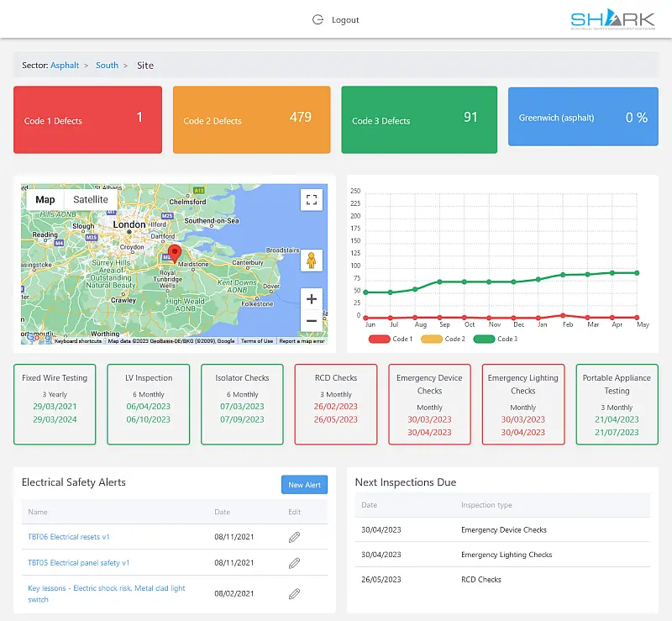The width and height of the screenshot is (672, 621).
Task: Open the pencil editor for Key lessons alert
Action: point(294,592)
